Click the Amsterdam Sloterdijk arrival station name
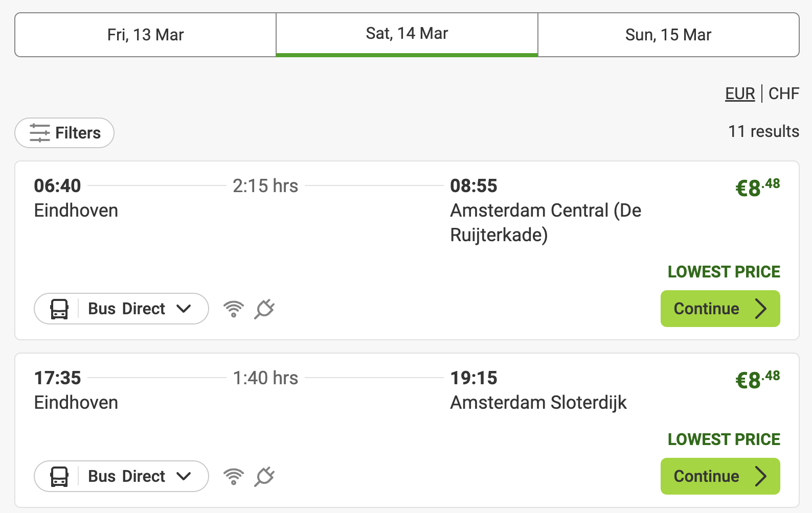This screenshot has height=513, width=812. point(538,403)
